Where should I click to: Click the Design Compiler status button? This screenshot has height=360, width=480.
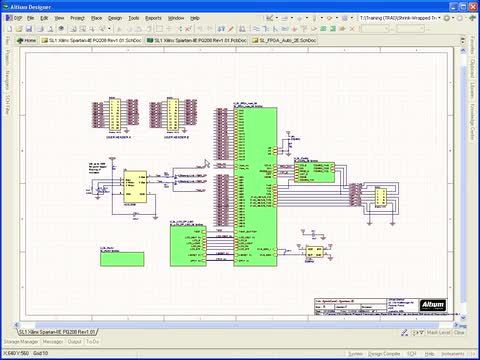tap(384, 354)
